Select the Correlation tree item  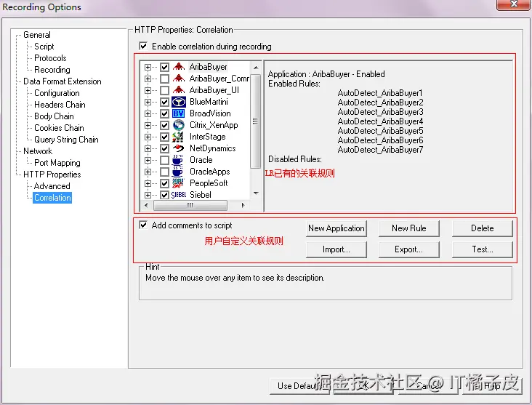(52, 198)
